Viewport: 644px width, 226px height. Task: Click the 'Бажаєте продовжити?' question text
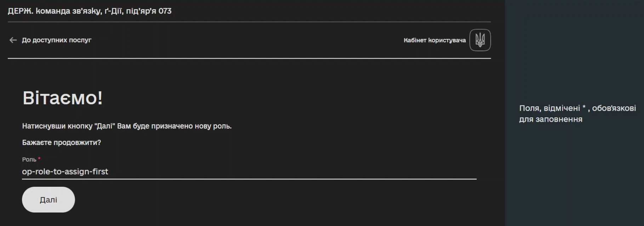pos(62,143)
